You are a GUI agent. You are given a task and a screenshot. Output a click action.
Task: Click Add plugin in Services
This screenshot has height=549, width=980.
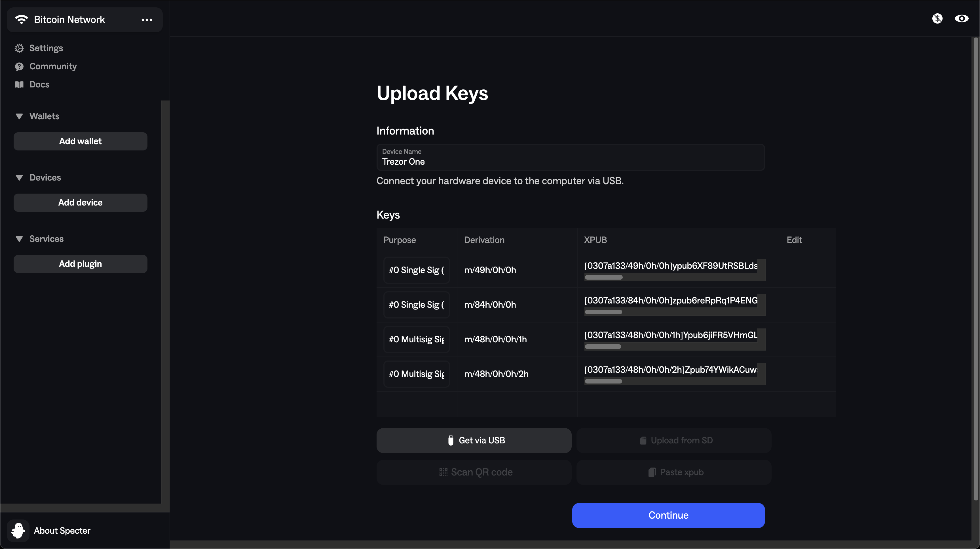coord(80,264)
